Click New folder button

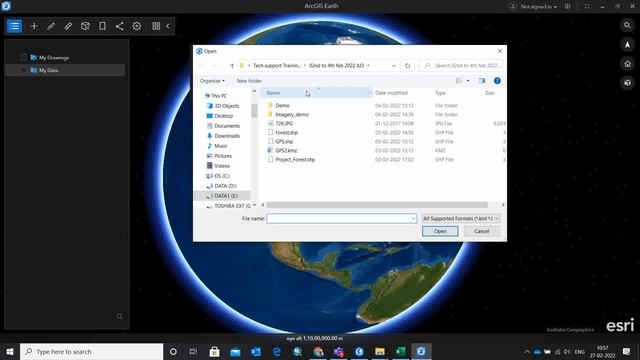click(249, 81)
